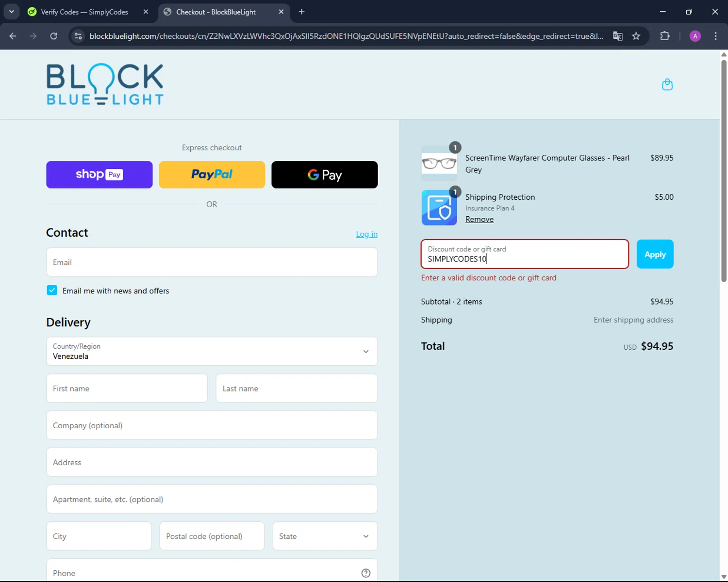Click the 'Express checkout' label
Image resolution: width=728 pixels, height=582 pixels.
[212, 147]
